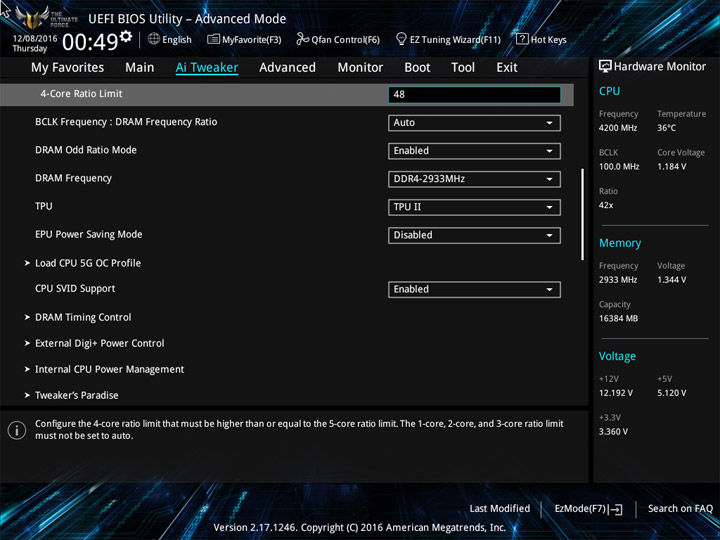Open Qfan Control fan icon
This screenshot has height=540, width=720.
point(302,39)
